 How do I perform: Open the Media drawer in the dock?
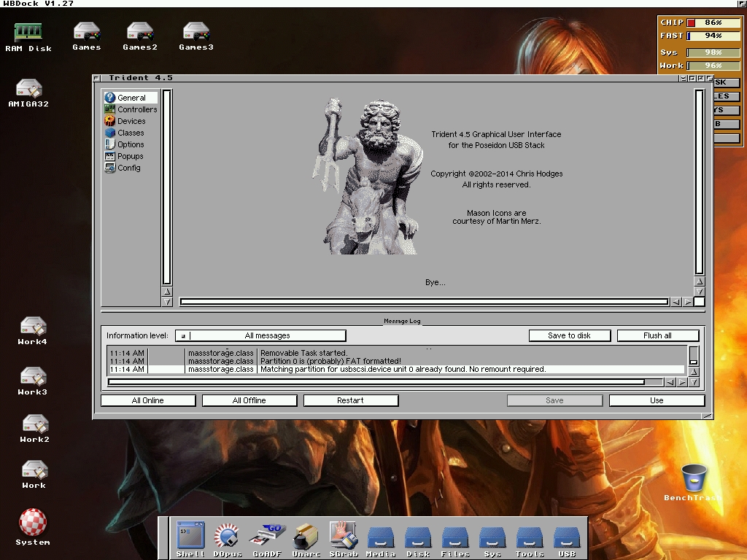381,541
